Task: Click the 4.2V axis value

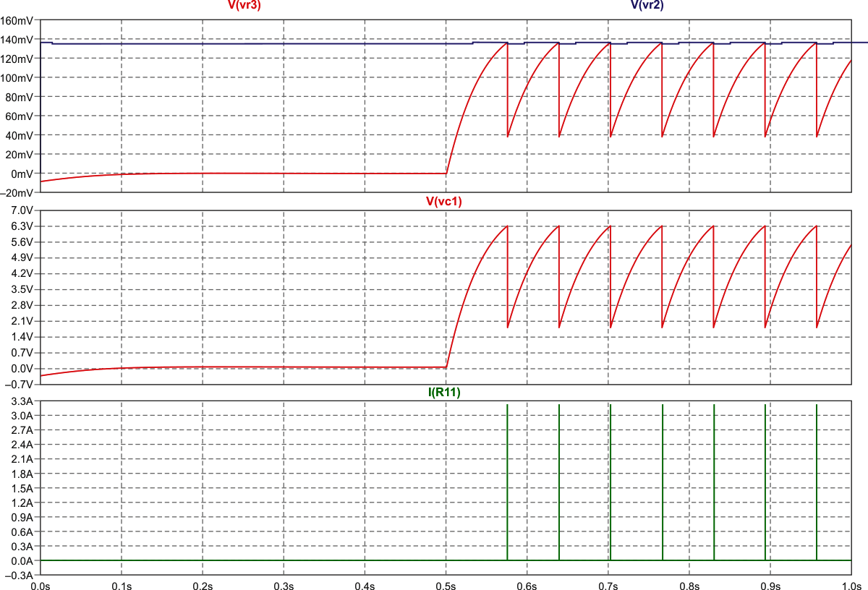Action: pos(24,274)
